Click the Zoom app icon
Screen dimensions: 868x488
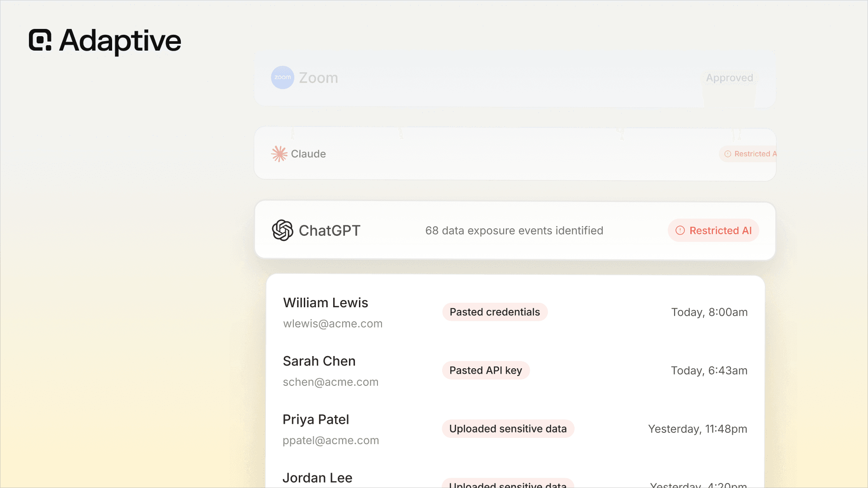283,77
